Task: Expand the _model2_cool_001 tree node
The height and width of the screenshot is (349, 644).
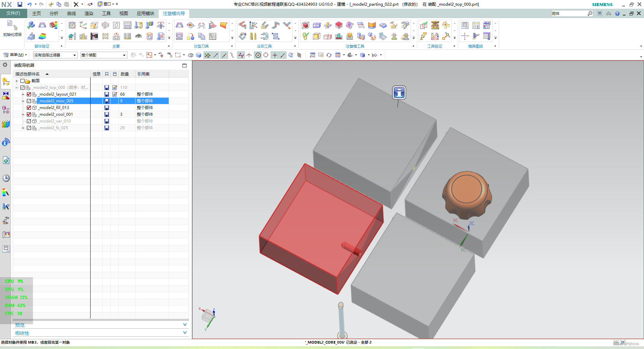Action: click(x=23, y=114)
